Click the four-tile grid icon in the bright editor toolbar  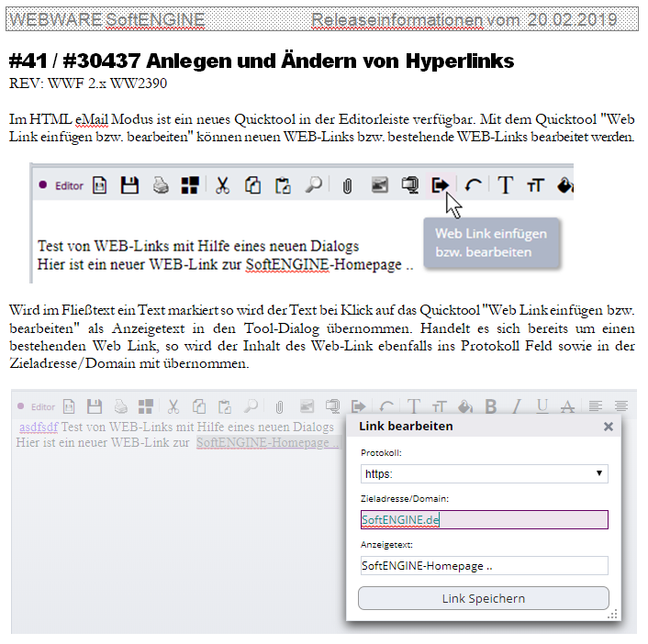tap(190, 185)
